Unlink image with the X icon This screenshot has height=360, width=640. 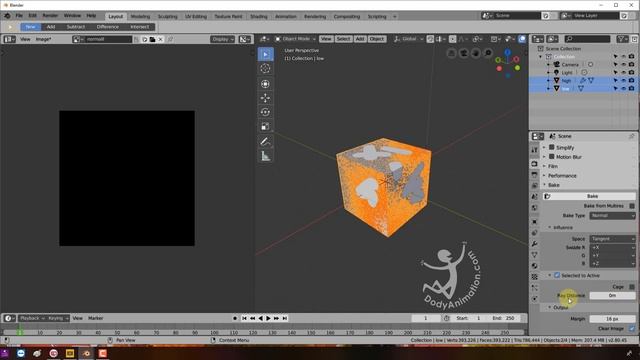(160, 39)
